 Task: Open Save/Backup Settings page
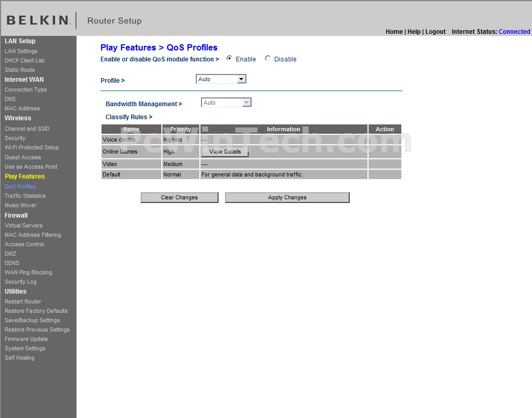coord(32,320)
